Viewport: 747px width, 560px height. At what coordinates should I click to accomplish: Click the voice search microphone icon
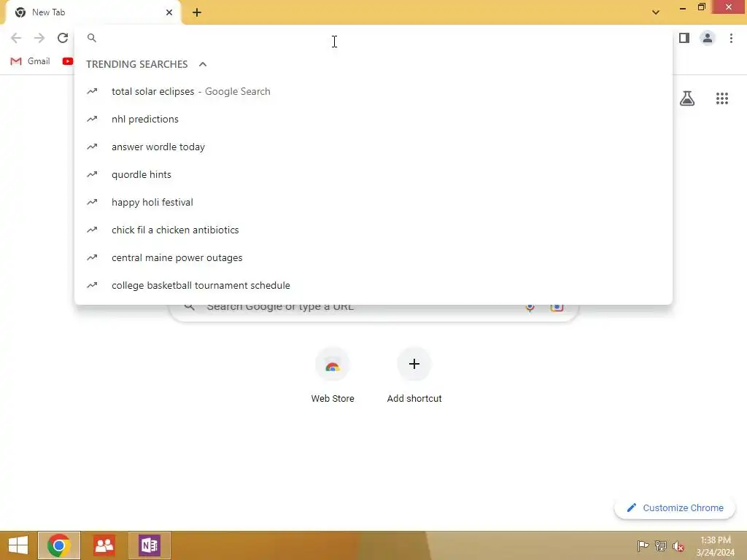530,308
